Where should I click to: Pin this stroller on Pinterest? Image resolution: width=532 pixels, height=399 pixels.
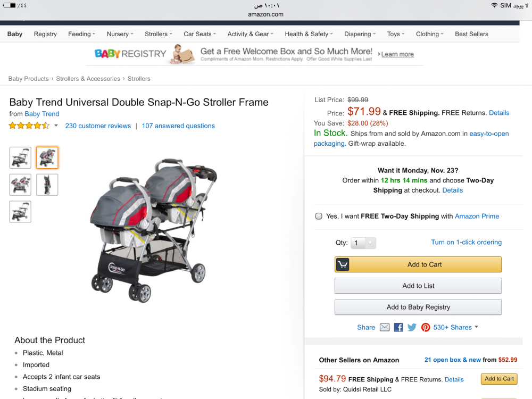pos(426,327)
